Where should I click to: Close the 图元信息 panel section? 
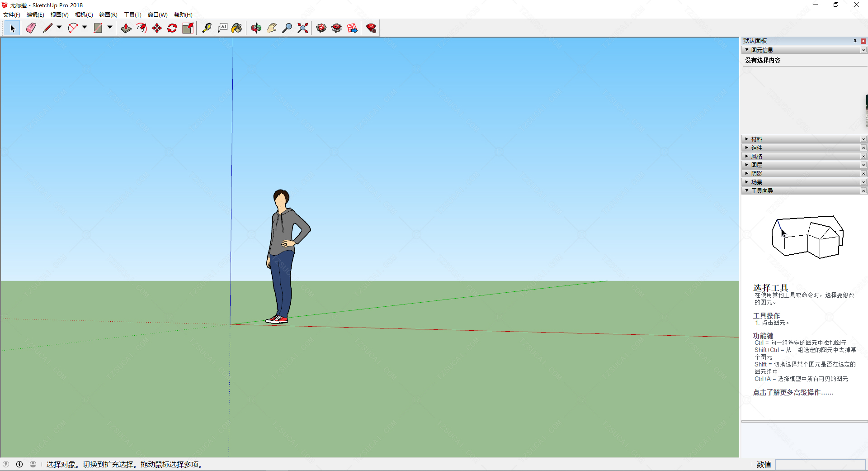coord(863,50)
